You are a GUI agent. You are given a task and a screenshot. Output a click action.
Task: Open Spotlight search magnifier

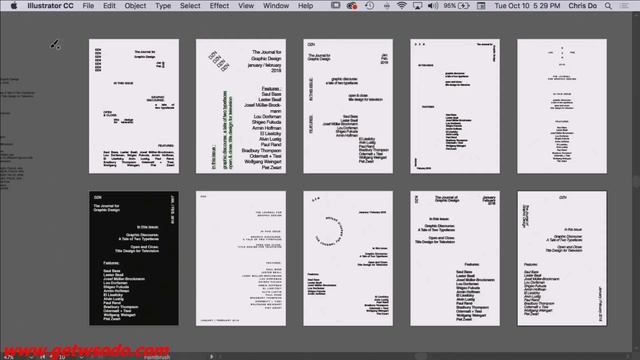pos(608,6)
